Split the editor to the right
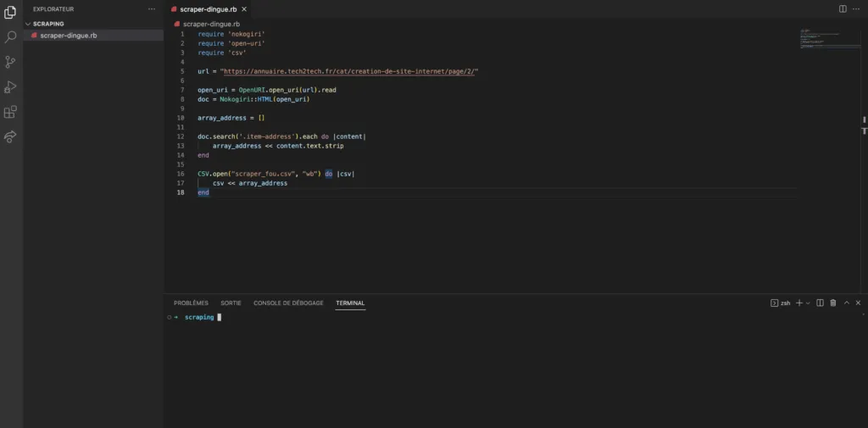 tap(843, 9)
